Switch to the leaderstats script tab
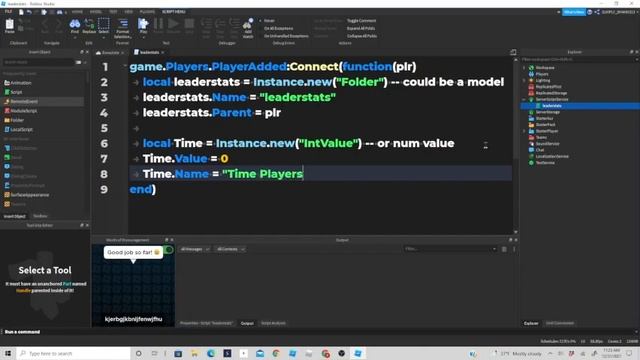Image resolution: width=640 pixels, height=360 pixels. point(149,52)
